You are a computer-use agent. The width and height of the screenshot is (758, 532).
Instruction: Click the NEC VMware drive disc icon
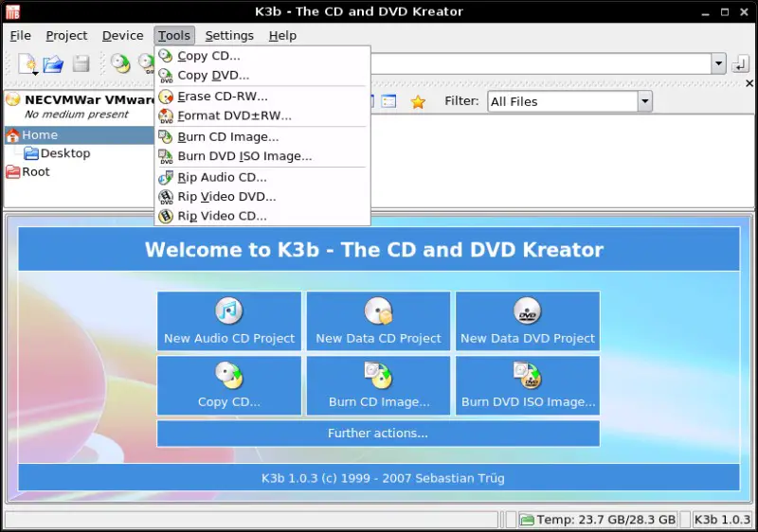(13, 99)
